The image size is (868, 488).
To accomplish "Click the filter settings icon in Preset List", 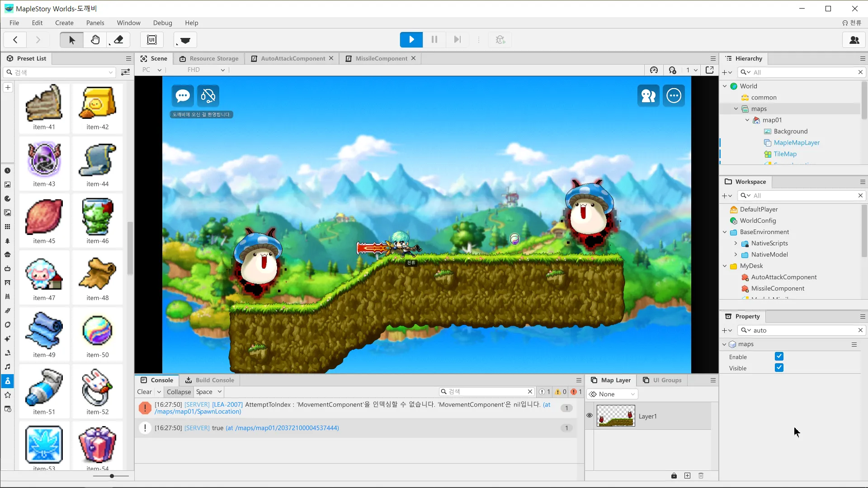I will pyautogui.click(x=125, y=72).
